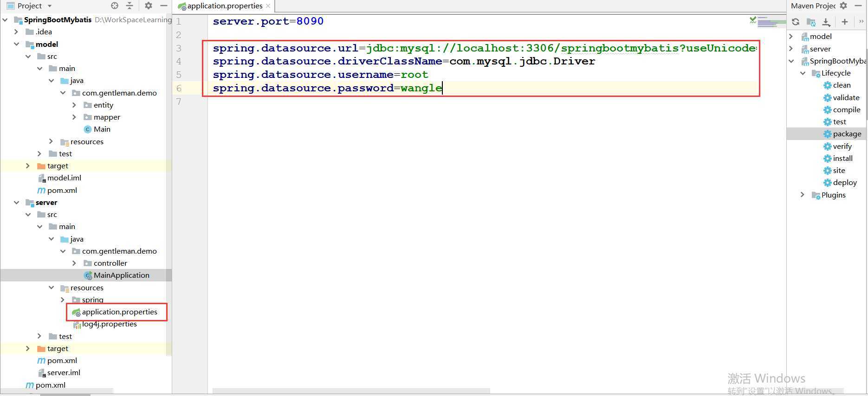Select Maven deploy lifecycle goal
The width and height of the screenshot is (868, 396).
[x=840, y=182]
